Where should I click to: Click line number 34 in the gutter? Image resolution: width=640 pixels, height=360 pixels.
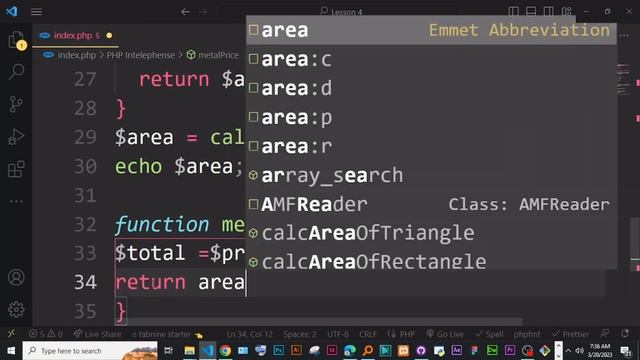click(x=85, y=282)
